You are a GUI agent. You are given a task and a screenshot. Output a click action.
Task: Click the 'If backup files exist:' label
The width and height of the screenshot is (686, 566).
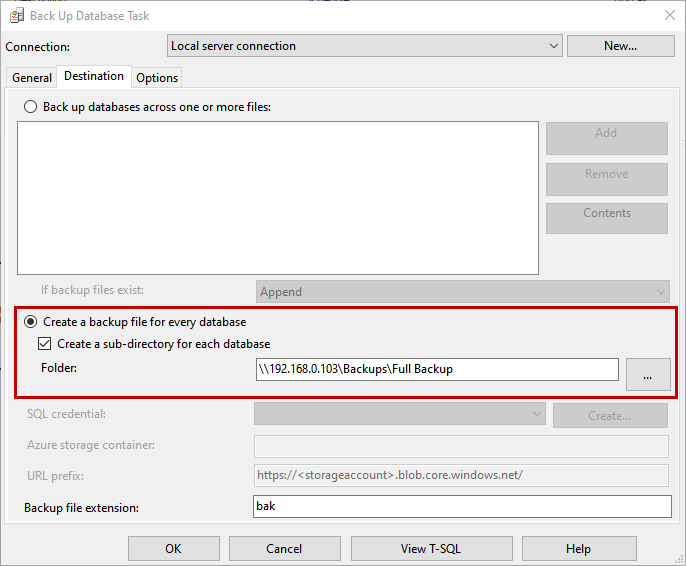pos(92,290)
